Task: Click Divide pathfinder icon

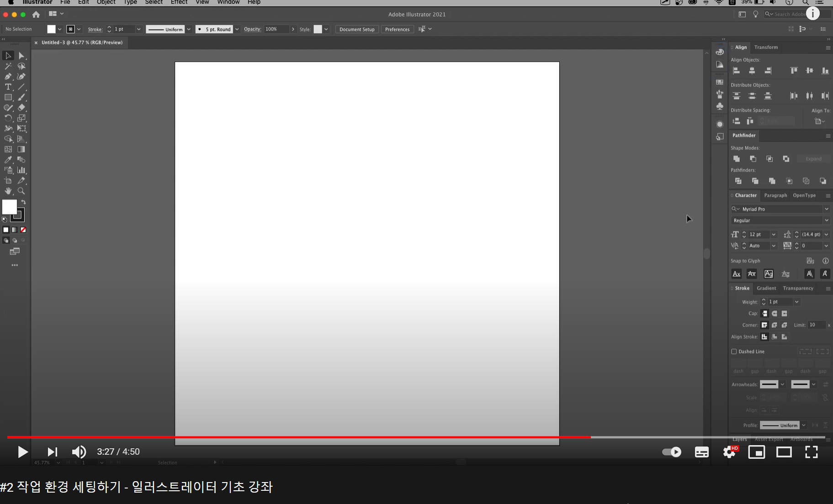Action: coord(738,181)
